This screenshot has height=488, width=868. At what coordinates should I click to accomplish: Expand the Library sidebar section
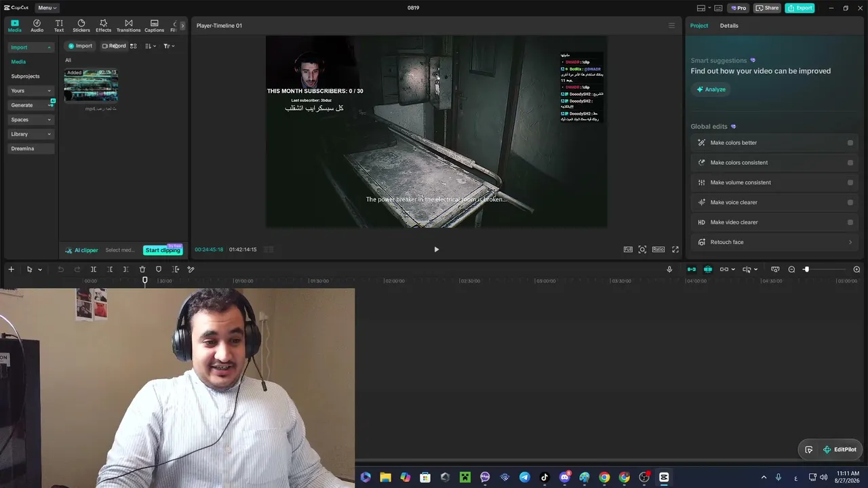(31, 134)
